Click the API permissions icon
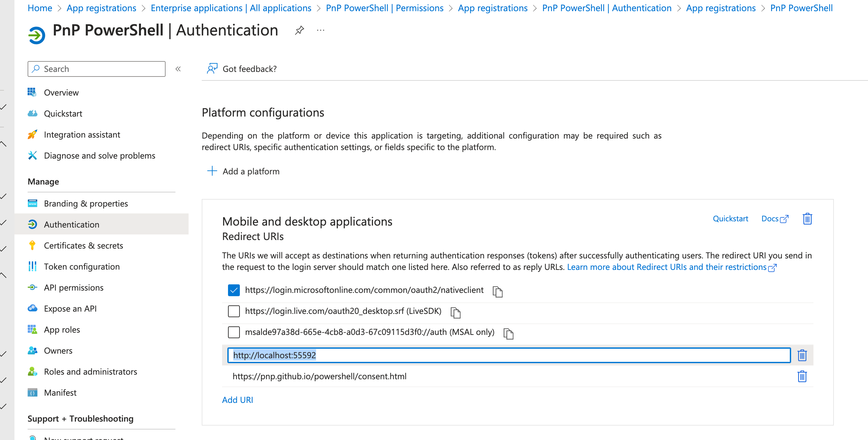This screenshot has width=868, height=440. click(32, 288)
